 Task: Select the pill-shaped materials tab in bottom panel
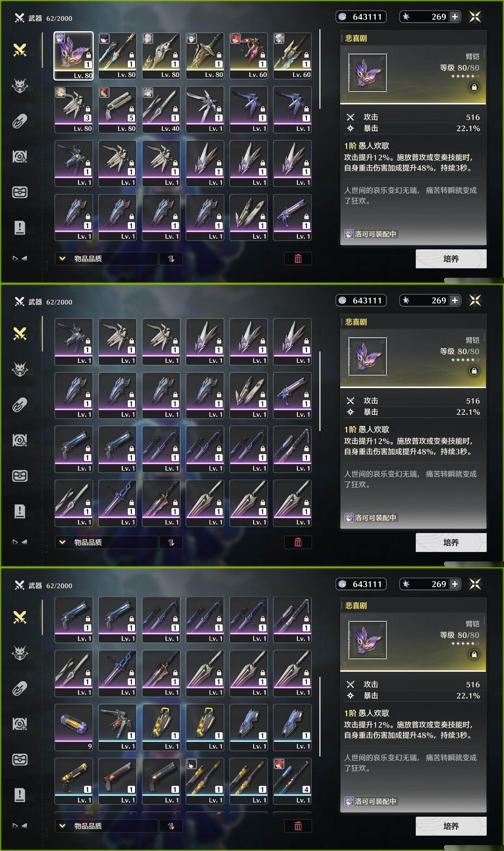[x=20, y=688]
